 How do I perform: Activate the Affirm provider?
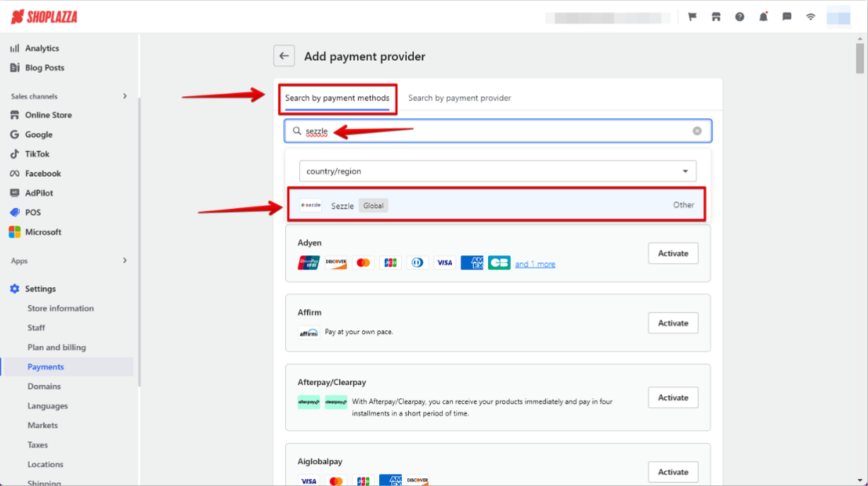tap(673, 323)
